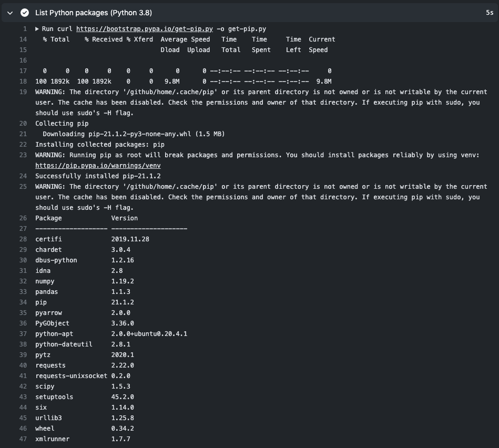Click the 'Package' column header text

(49, 218)
